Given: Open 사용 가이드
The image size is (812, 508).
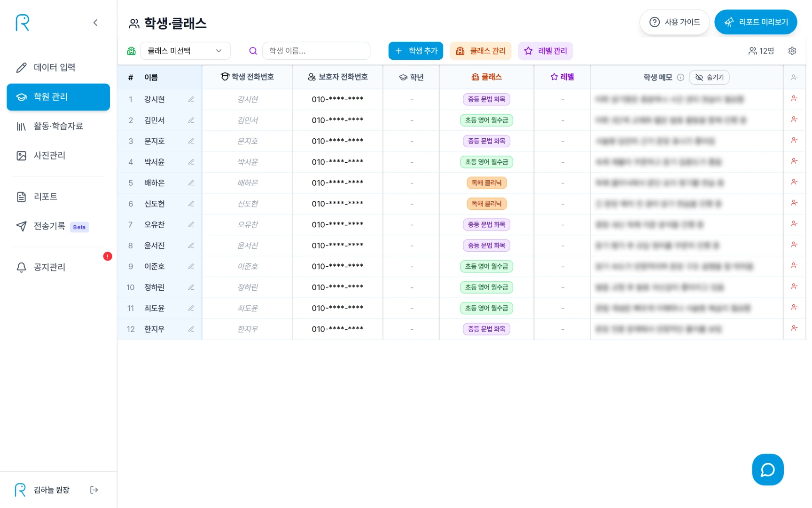Looking at the screenshot, I should point(674,22).
